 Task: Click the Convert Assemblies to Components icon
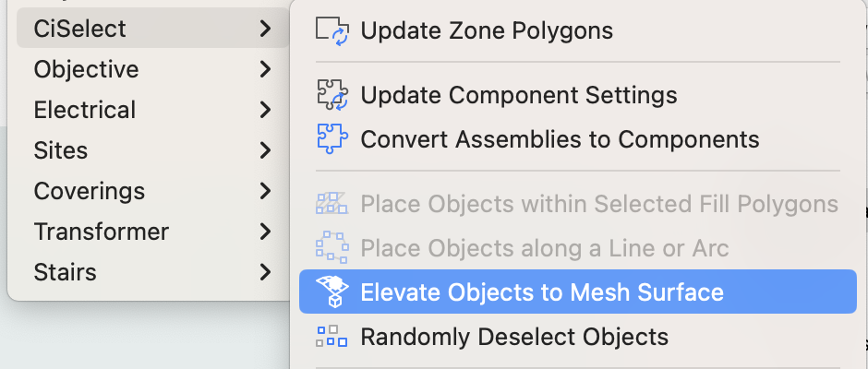pyautogui.click(x=331, y=139)
